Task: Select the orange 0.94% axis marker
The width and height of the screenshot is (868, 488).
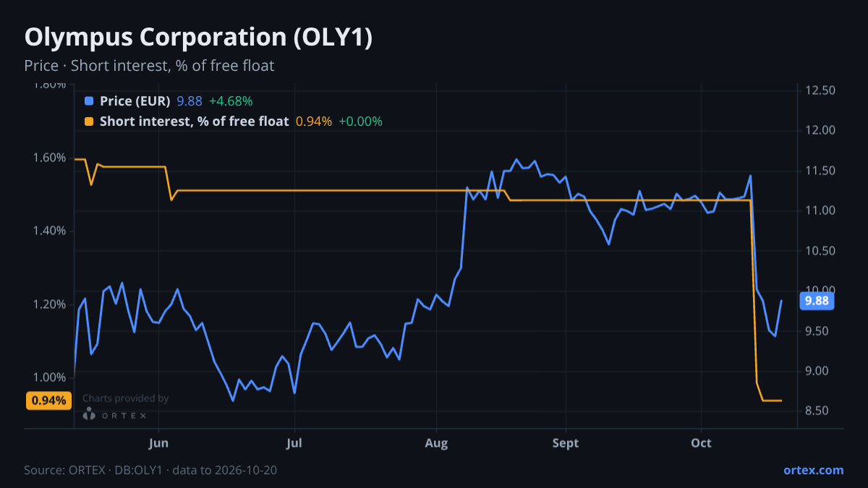Action: 49,401
